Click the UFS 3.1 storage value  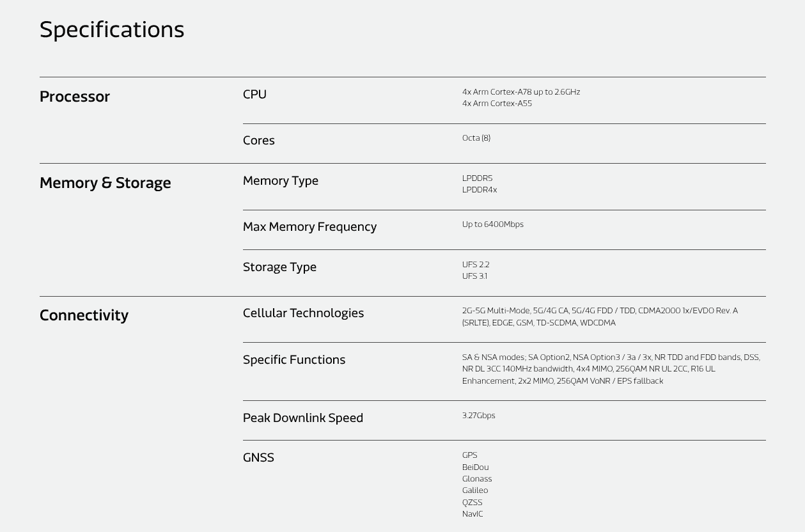474,276
